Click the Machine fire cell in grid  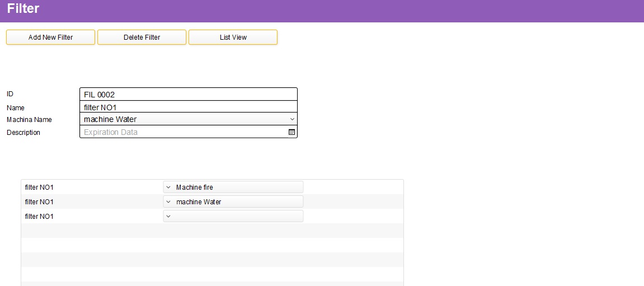click(x=233, y=187)
